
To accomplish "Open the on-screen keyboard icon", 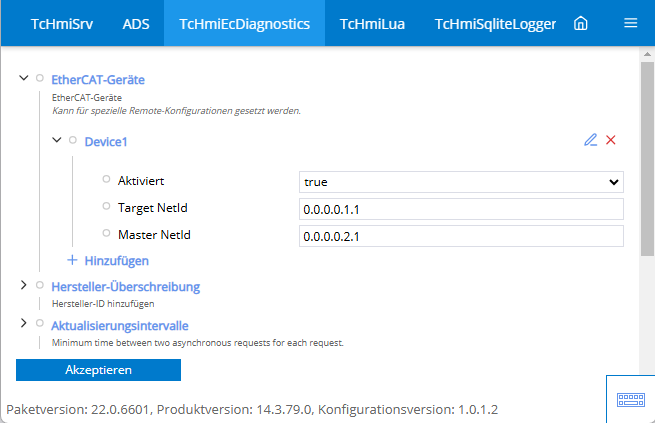I will [x=630, y=399].
